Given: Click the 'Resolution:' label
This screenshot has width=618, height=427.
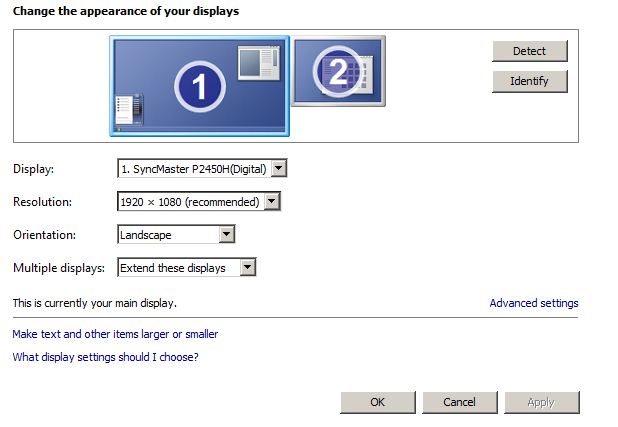Looking at the screenshot, I should pyautogui.click(x=43, y=202).
